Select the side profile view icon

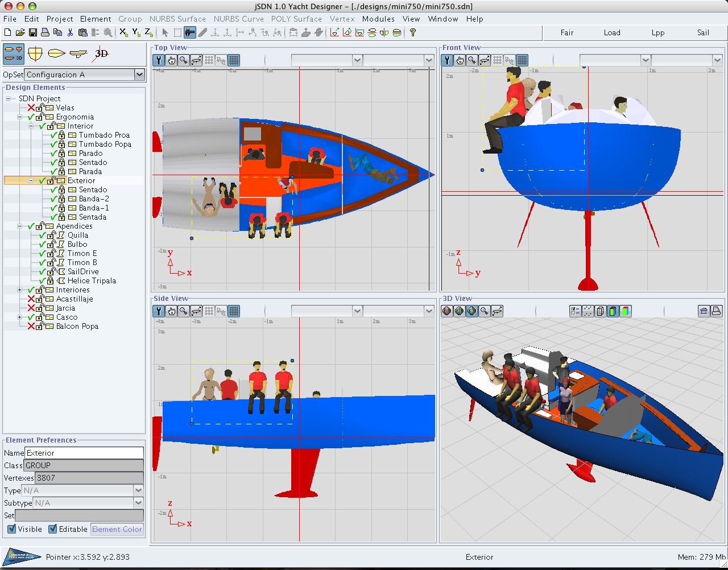coord(78,53)
